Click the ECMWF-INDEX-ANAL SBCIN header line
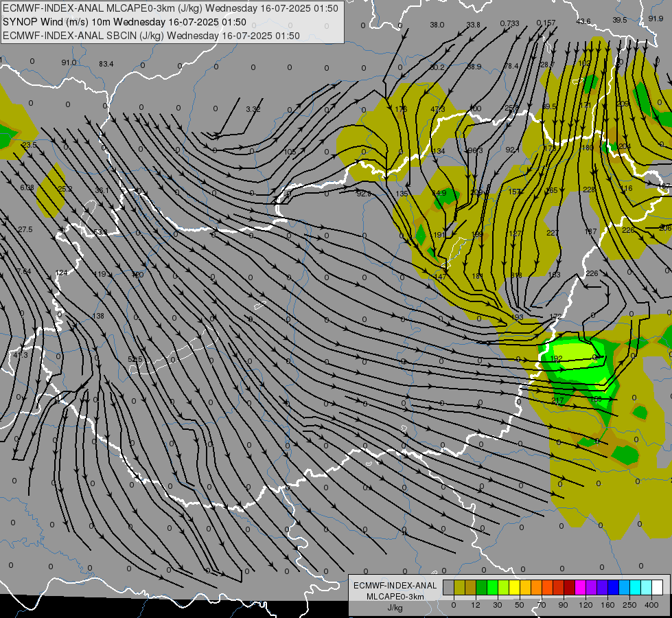Image resolution: width=672 pixels, height=618 pixels. click(x=151, y=36)
